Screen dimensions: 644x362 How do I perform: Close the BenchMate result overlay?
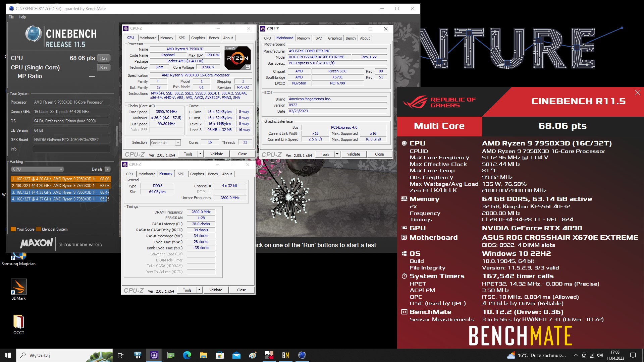point(638,93)
